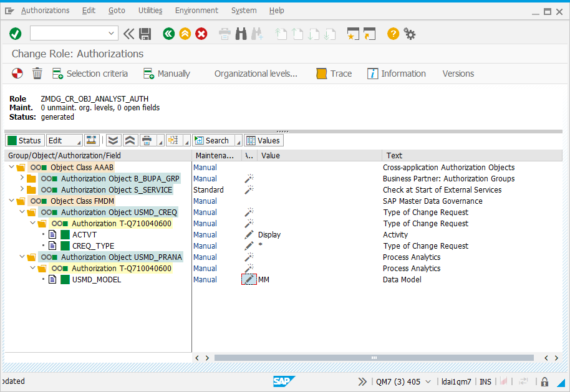Click the command field collapse double-chevron icon
This screenshot has height=392, width=570.
[x=128, y=34]
